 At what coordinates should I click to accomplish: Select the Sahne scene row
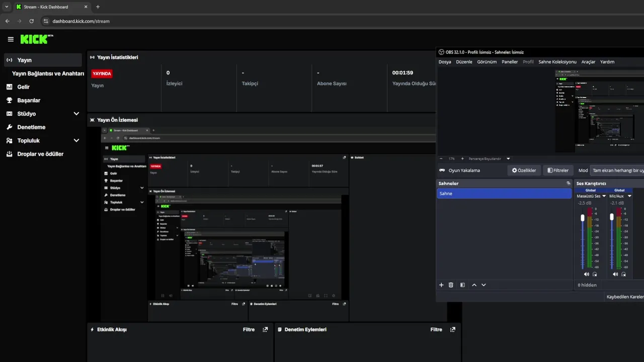pyautogui.click(x=504, y=194)
